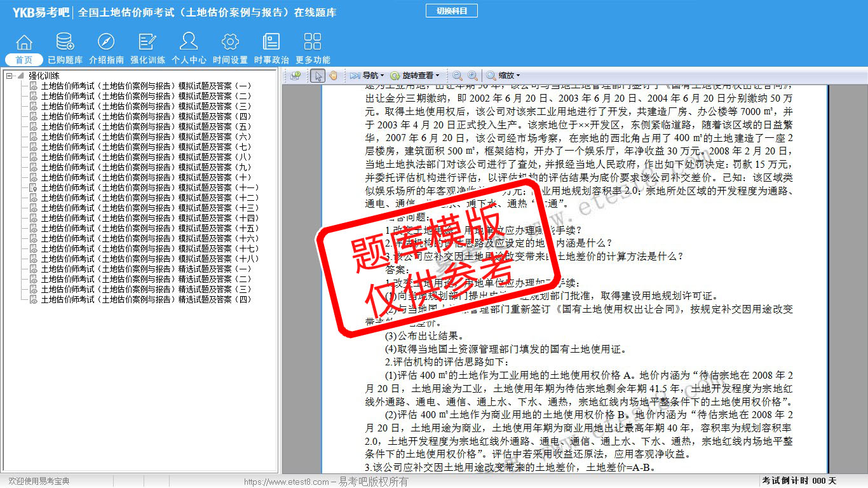Click the zoom out magnifier icon
Image resolution: width=868 pixels, height=488 pixels.
point(458,76)
